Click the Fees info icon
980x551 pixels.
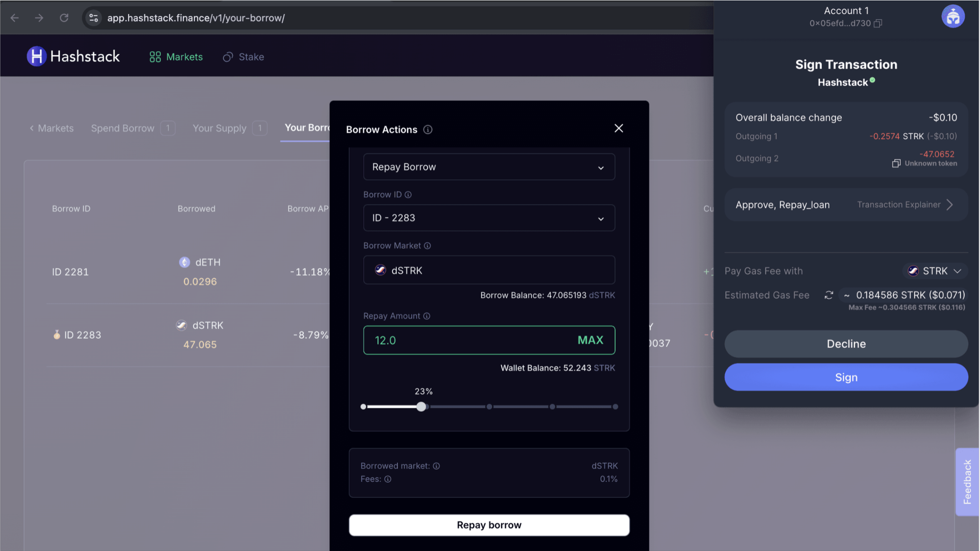click(x=388, y=479)
